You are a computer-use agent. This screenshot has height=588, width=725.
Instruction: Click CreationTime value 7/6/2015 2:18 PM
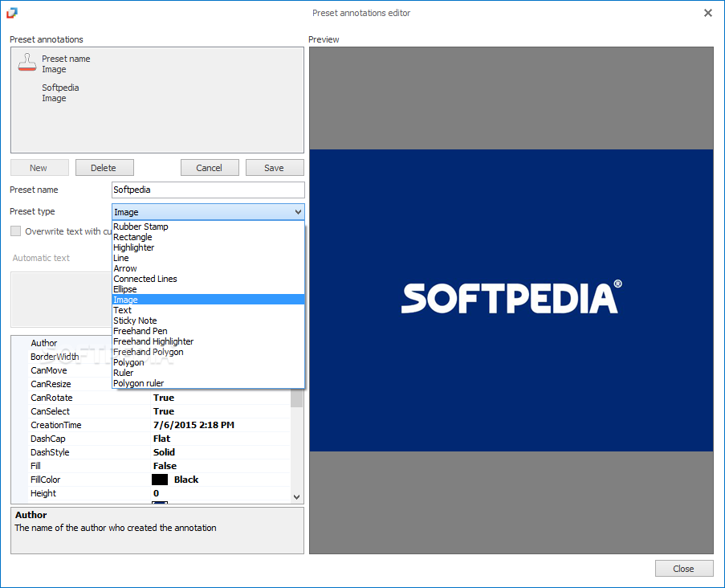pyautogui.click(x=193, y=425)
